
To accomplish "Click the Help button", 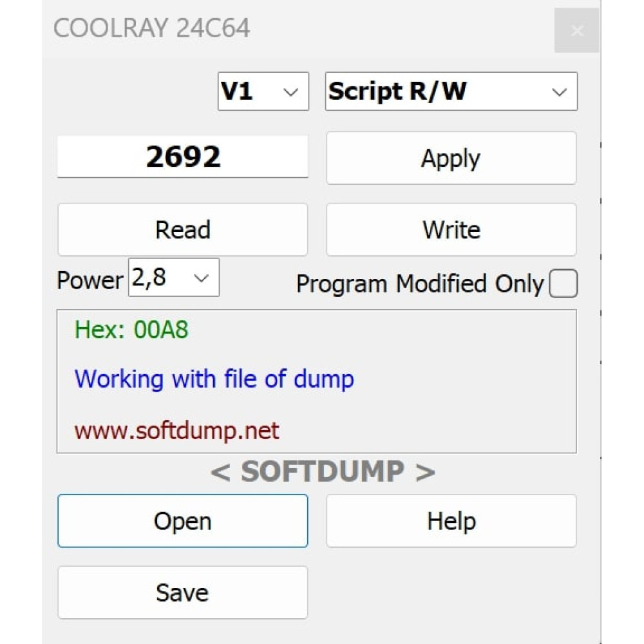I will (451, 521).
